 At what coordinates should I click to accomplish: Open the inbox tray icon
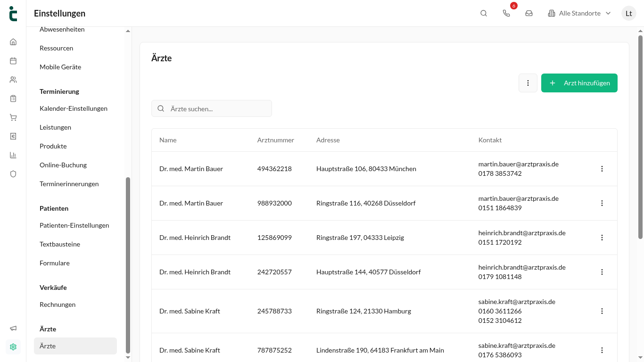[x=529, y=13]
